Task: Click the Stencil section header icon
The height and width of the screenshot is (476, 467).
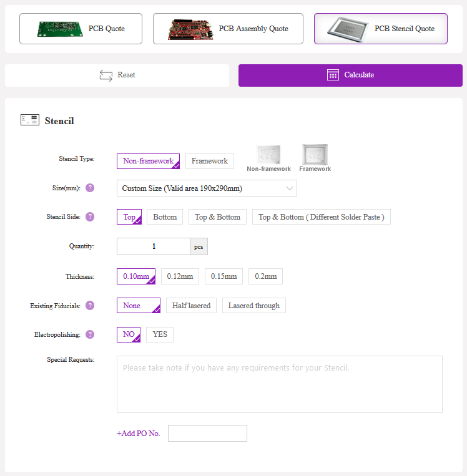Action: coord(29,120)
